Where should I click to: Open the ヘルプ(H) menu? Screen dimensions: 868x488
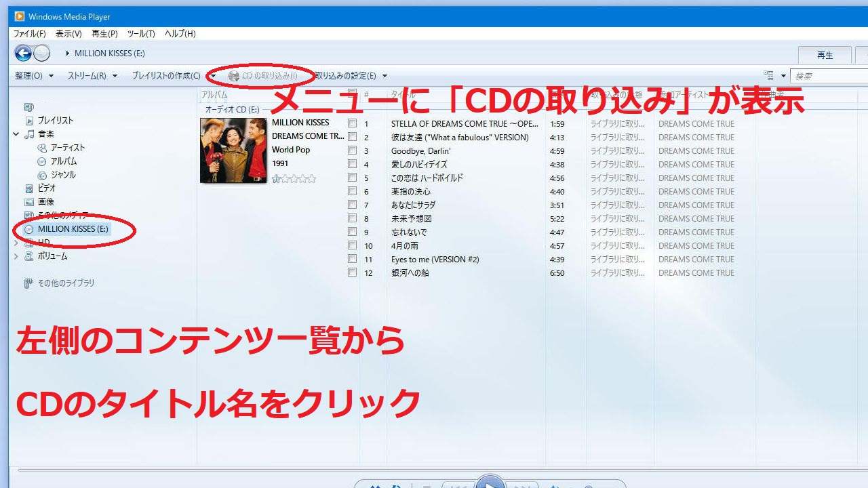[x=180, y=33]
